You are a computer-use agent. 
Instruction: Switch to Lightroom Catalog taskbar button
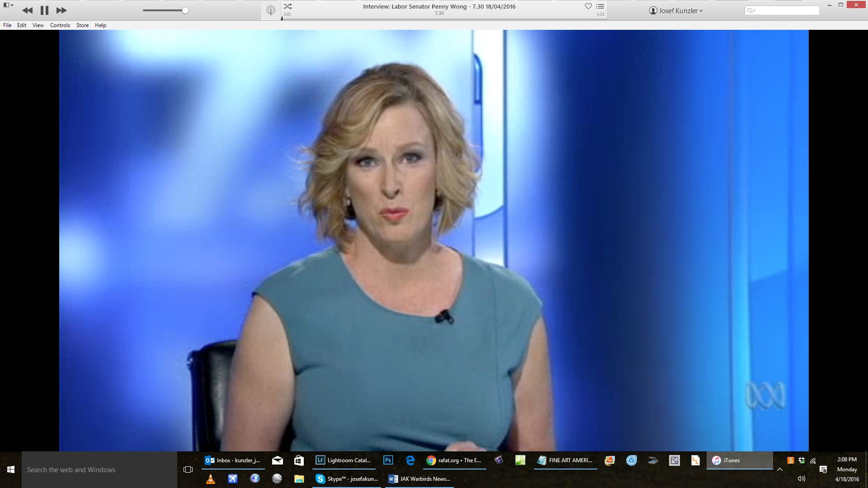tap(344, 460)
